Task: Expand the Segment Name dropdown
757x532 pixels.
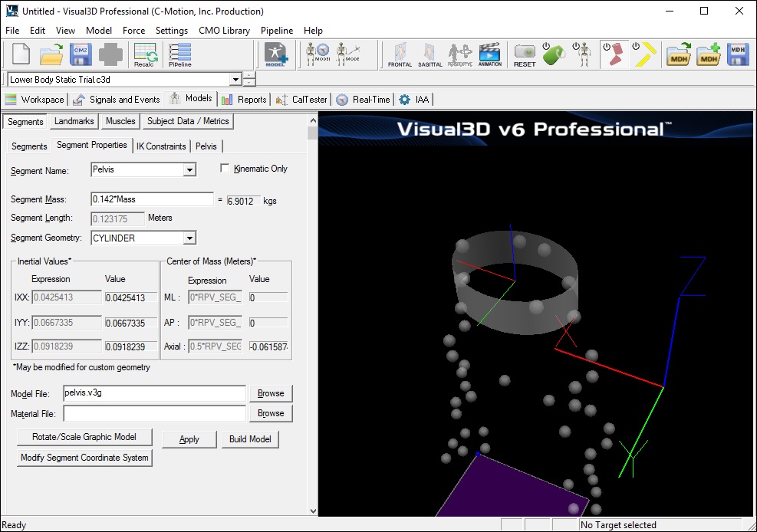Action: pyautogui.click(x=189, y=169)
